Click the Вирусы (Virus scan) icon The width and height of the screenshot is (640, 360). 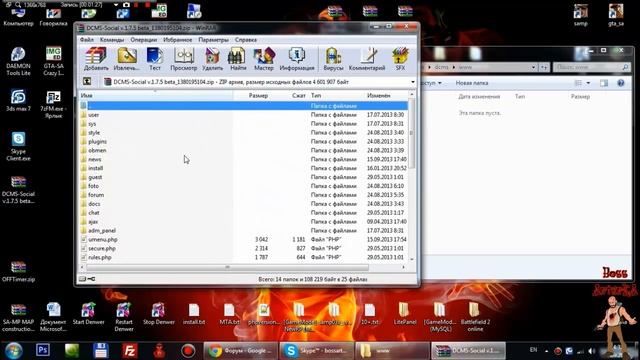333,59
